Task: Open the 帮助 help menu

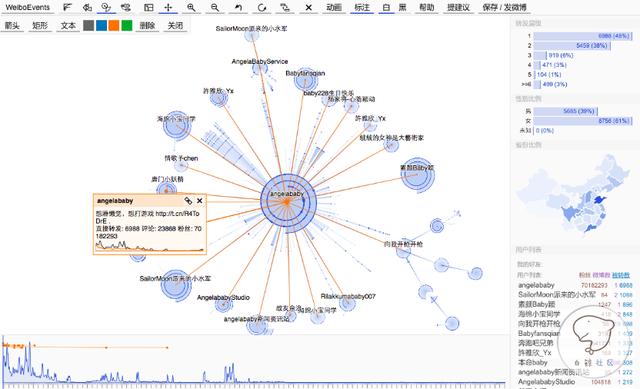Action: click(427, 7)
